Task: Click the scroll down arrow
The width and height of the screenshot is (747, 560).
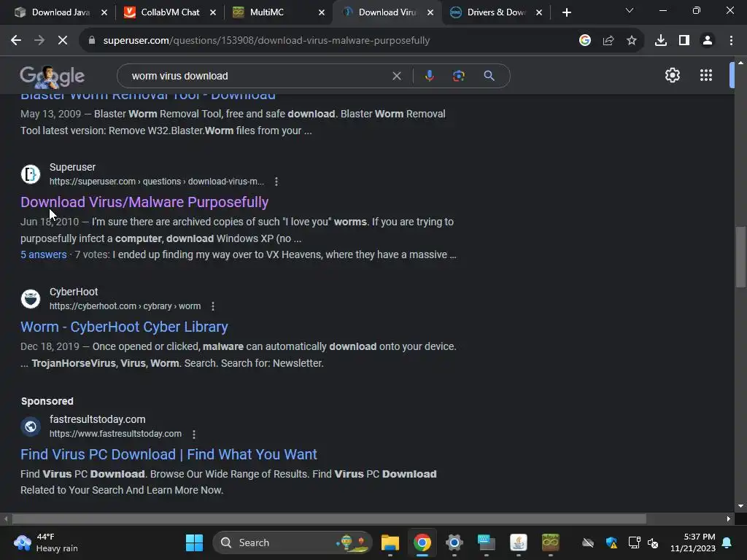Action: tap(740, 506)
